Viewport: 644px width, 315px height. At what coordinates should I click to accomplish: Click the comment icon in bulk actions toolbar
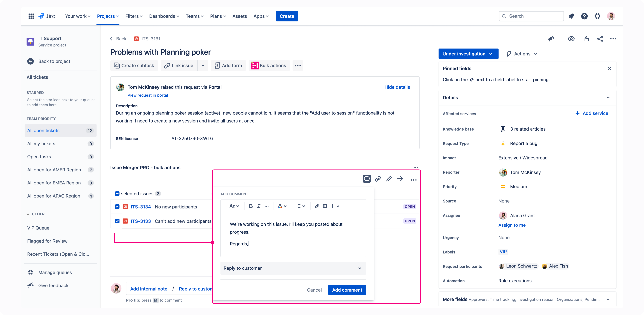click(366, 179)
